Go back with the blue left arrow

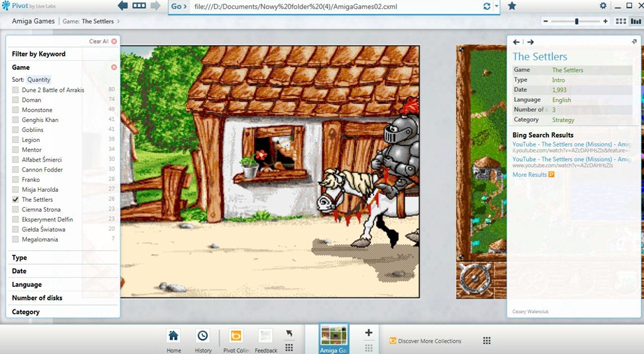point(123,6)
